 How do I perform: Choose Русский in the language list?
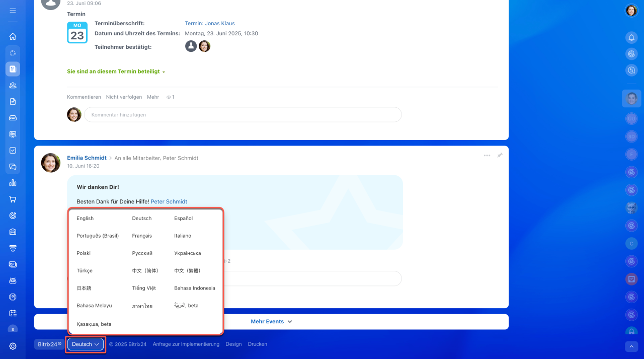coord(142,253)
